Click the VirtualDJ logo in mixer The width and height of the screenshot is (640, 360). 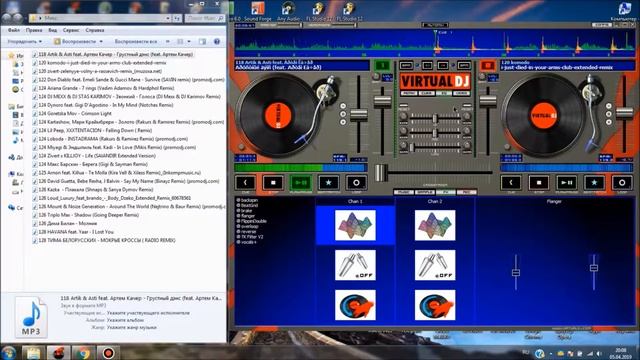tap(435, 82)
